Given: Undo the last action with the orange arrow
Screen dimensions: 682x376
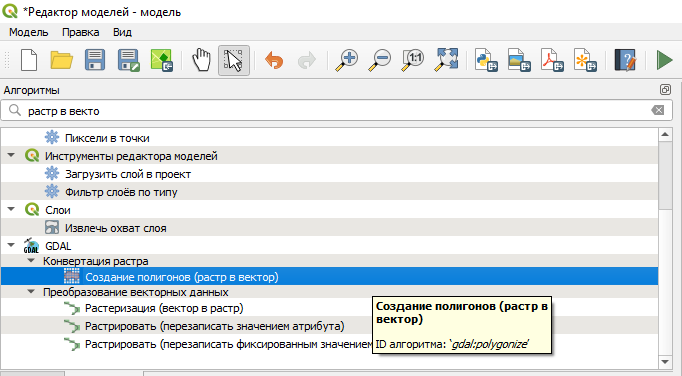Looking at the screenshot, I should 274,60.
